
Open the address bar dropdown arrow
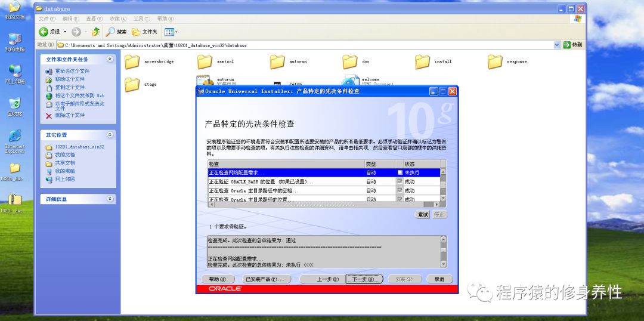[x=557, y=45]
